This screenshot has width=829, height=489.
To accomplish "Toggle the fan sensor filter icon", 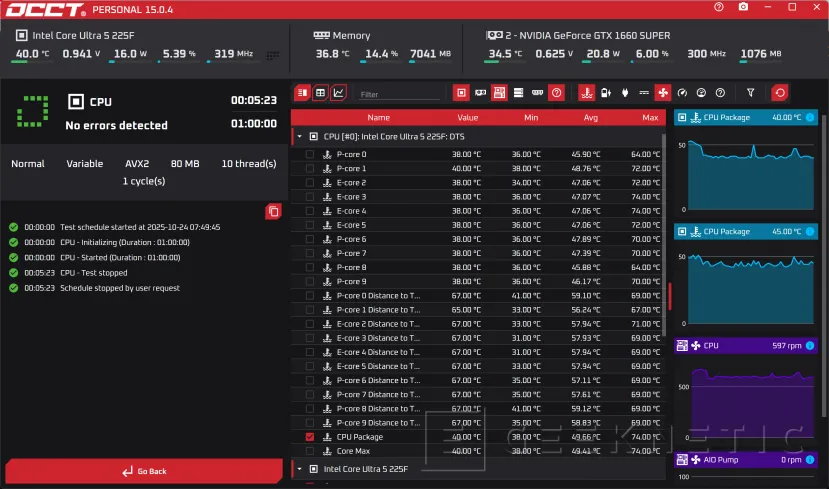I will pos(662,93).
